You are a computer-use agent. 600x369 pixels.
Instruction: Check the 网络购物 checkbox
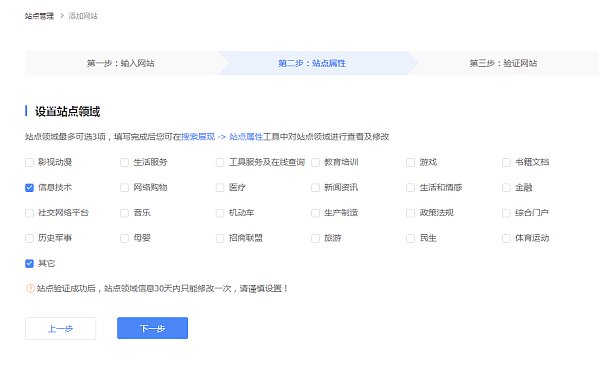point(124,188)
